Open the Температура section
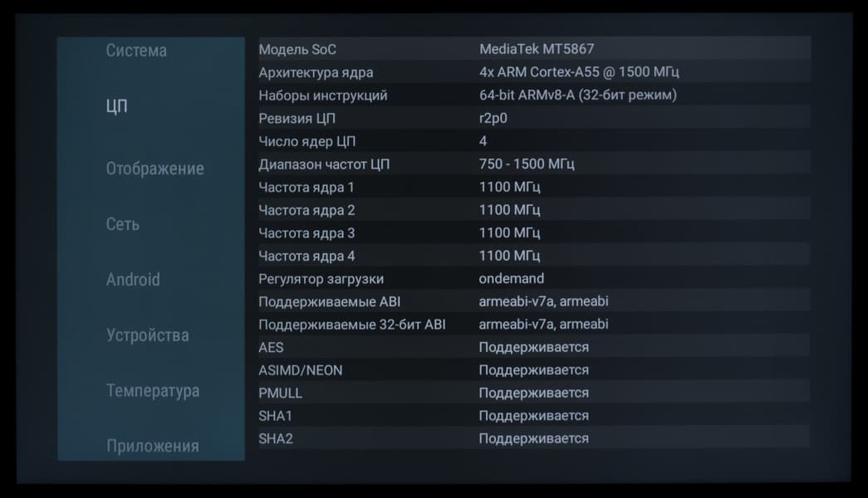Screen dimensions: 868x498 click(153, 391)
